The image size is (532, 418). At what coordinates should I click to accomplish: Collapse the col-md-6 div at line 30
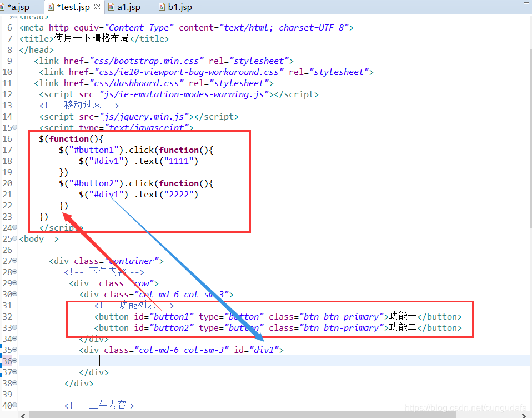coord(14,293)
